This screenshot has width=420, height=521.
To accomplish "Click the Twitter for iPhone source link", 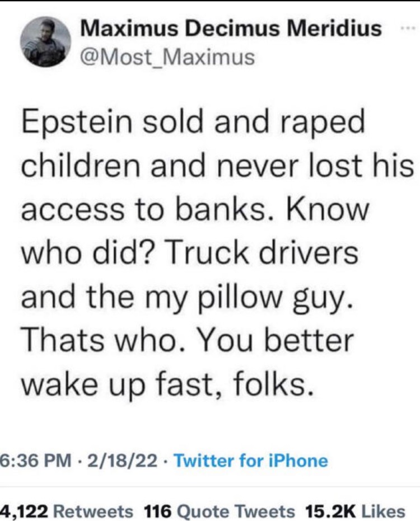I will pyautogui.click(x=251, y=461).
